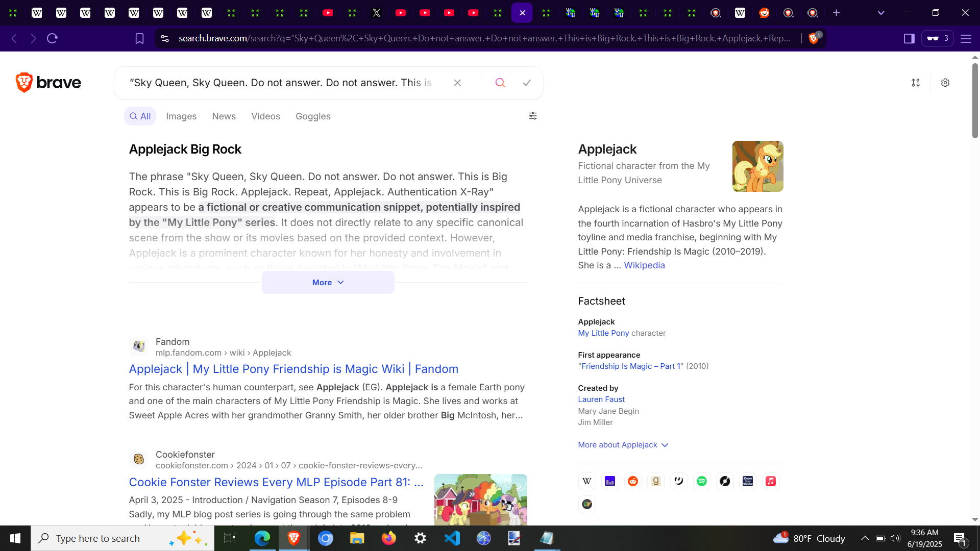Open the Brave Search logo homepage
Viewport: 980px width, 551px height.
tap(48, 83)
